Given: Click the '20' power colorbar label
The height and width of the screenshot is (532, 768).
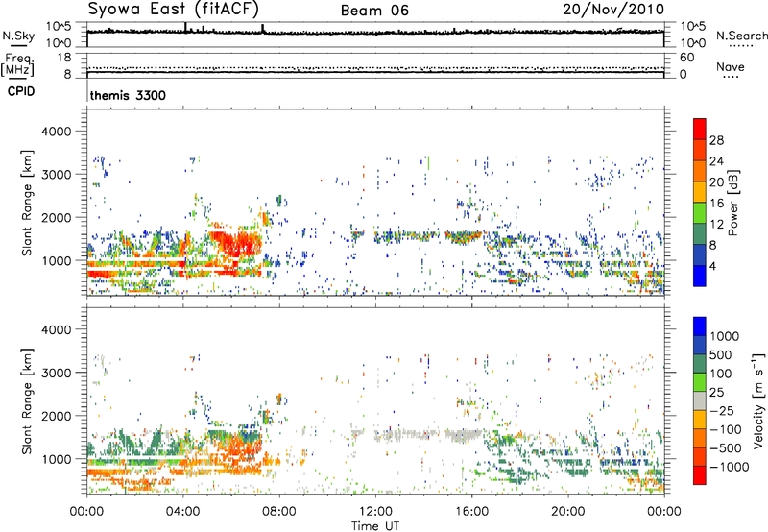Looking at the screenshot, I should point(716,182).
